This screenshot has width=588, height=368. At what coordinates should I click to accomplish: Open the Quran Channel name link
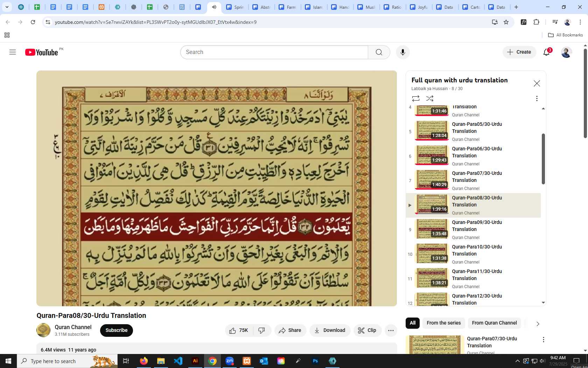coord(73,327)
